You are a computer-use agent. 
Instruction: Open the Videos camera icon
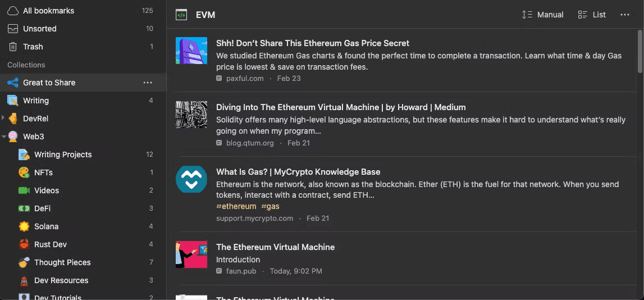tap(24, 190)
